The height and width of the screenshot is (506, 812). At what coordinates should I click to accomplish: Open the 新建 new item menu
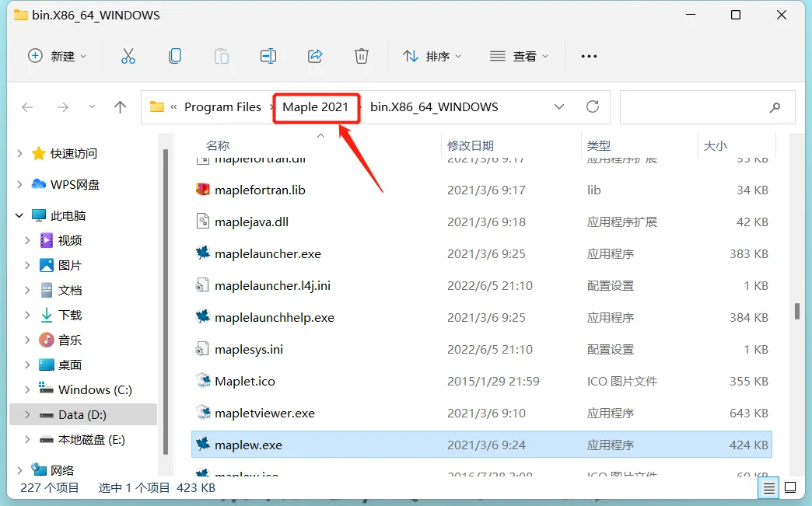pos(58,55)
